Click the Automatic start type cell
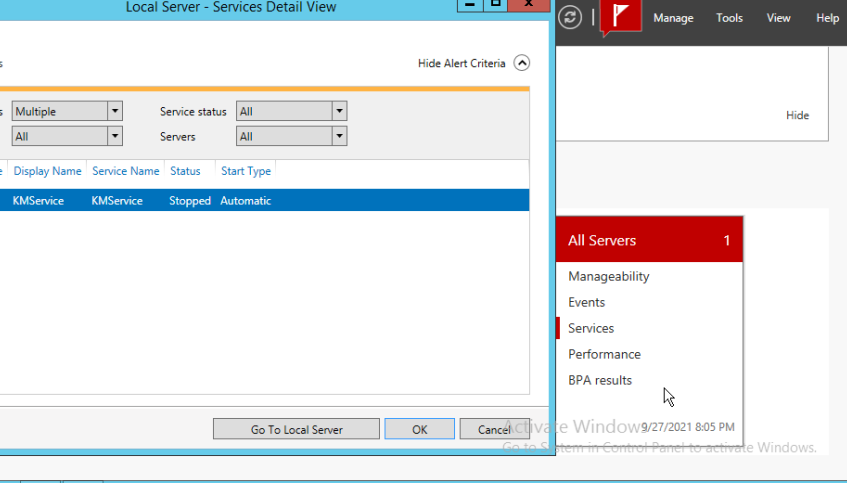 tap(246, 200)
